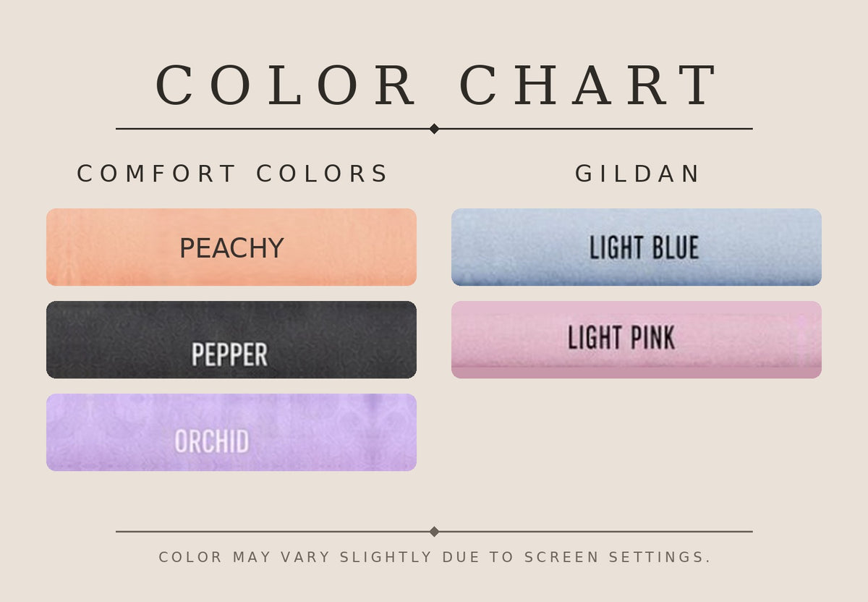Click the LIGHT PINK label text

[621, 338]
